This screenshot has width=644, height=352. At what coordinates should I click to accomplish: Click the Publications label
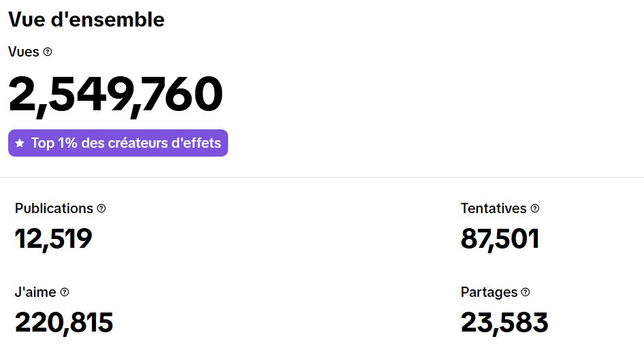click(x=54, y=208)
